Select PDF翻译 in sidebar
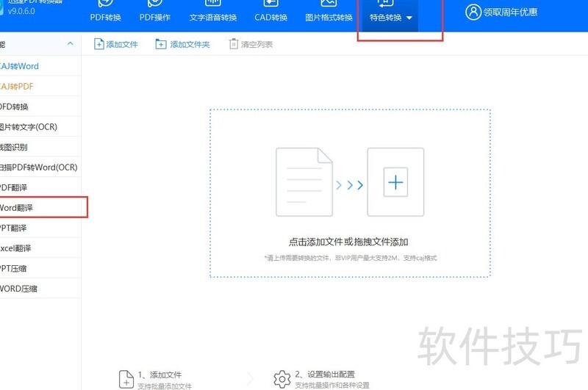588x390 pixels. pyautogui.click(x=40, y=188)
